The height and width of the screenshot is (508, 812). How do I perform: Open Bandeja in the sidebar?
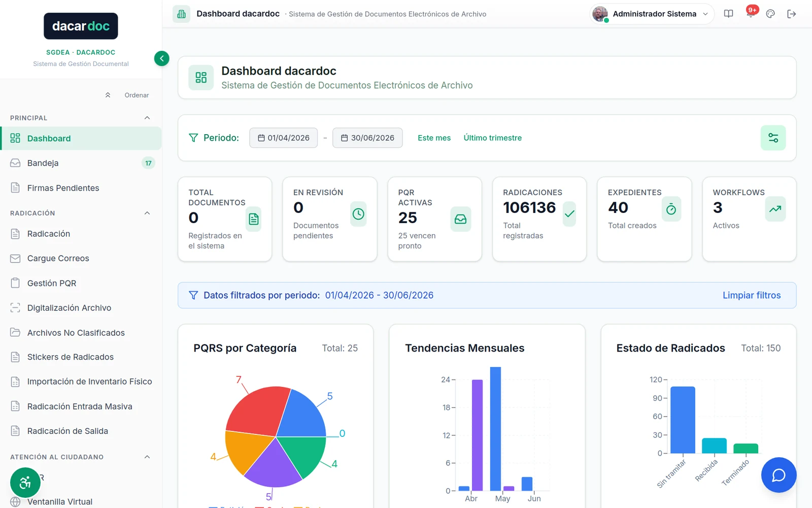(81, 163)
